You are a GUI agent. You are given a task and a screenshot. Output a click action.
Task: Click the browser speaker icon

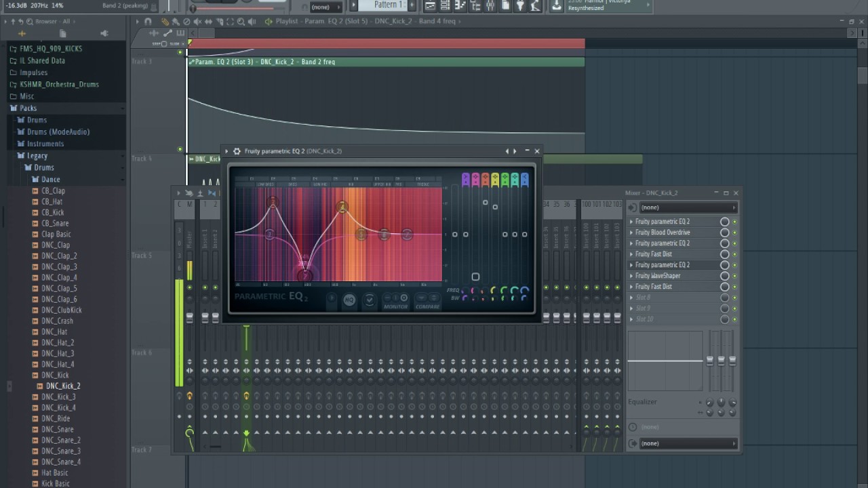tap(104, 33)
